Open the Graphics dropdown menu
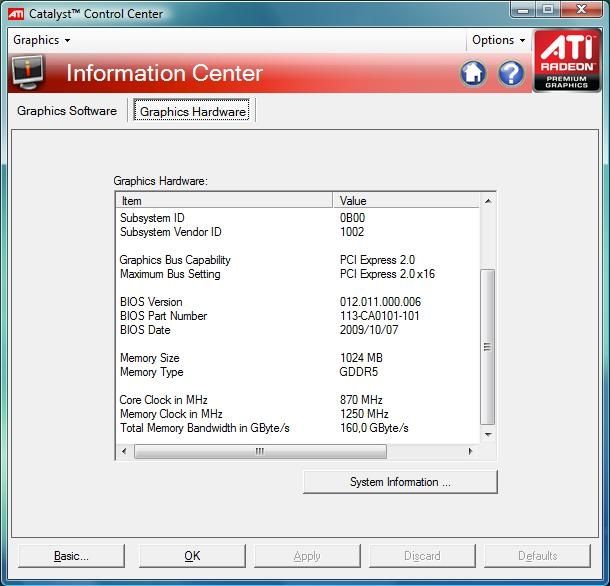 point(41,40)
